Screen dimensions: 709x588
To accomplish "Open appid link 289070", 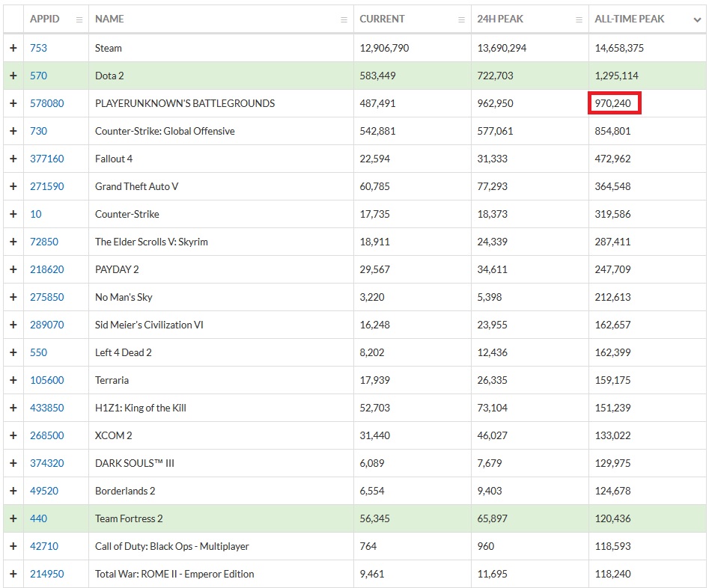I will (47, 325).
